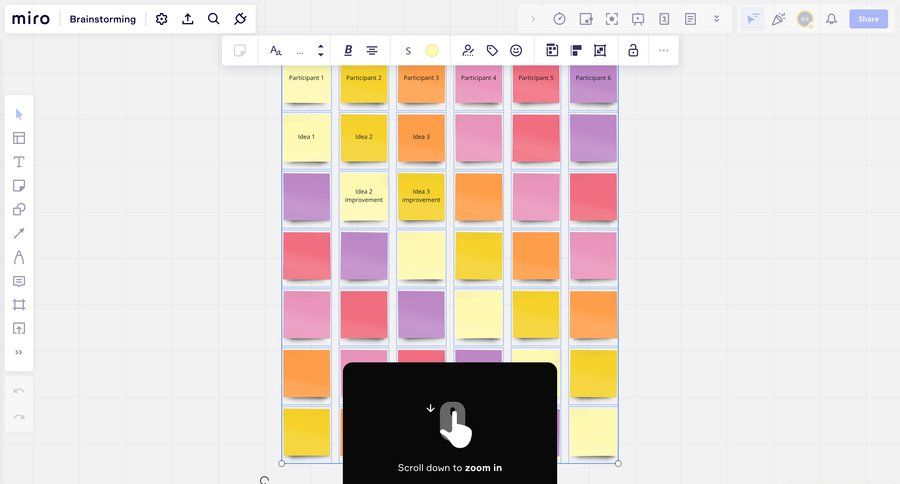Open the reactions party icon
This screenshot has width=900, height=484.
[778, 19]
